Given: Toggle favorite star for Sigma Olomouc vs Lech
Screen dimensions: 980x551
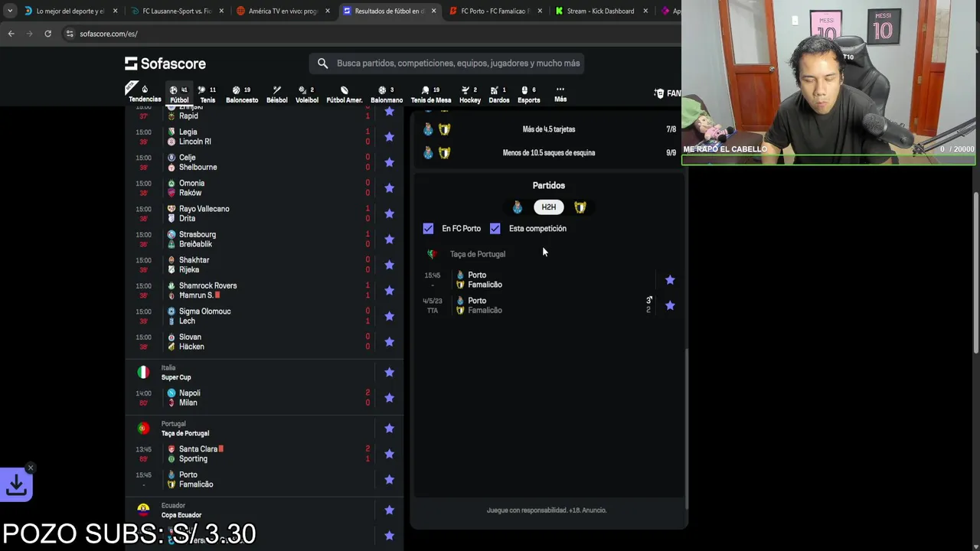Looking at the screenshot, I should (389, 316).
